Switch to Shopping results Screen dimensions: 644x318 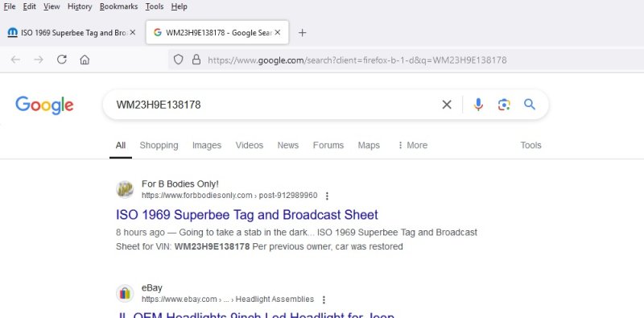pyautogui.click(x=159, y=146)
